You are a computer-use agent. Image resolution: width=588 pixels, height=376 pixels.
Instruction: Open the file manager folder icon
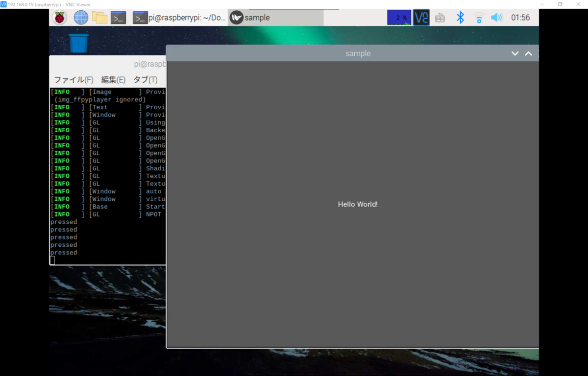[99, 18]
